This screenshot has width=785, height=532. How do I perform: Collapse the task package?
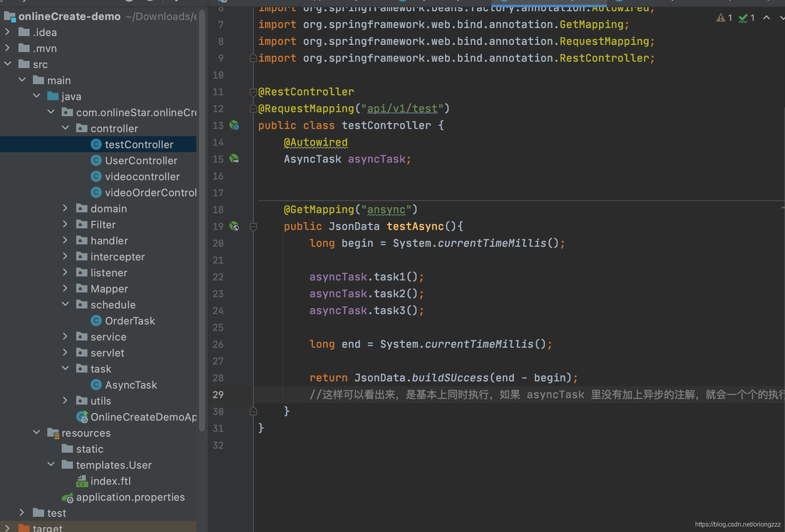[x=65, y=369]
